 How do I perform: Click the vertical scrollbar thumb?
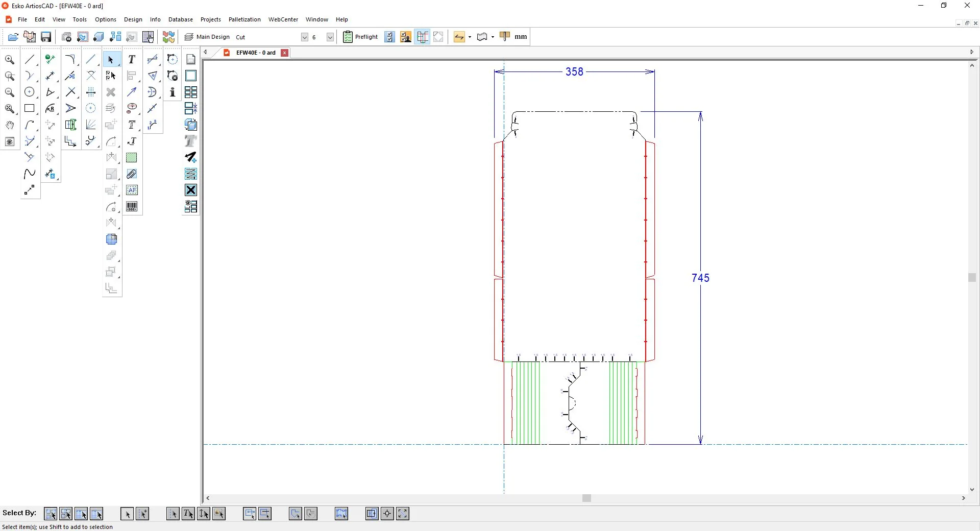click(972, 277)
